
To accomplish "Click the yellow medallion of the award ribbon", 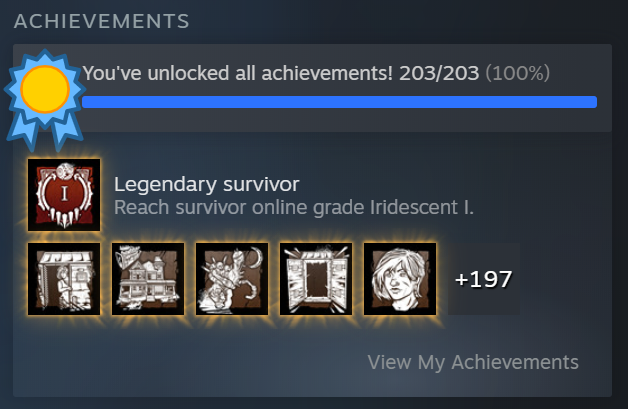I will (45, 89).
